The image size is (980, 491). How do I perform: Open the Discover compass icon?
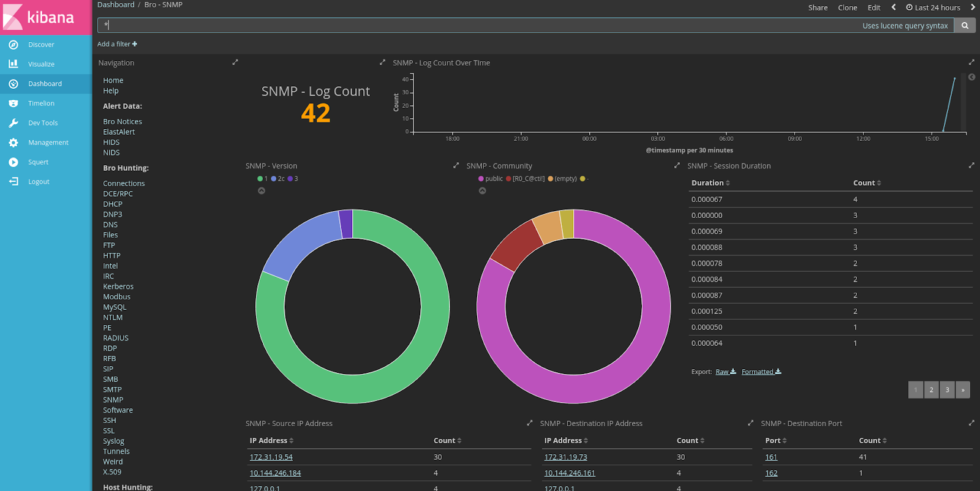tap(13, 45)
